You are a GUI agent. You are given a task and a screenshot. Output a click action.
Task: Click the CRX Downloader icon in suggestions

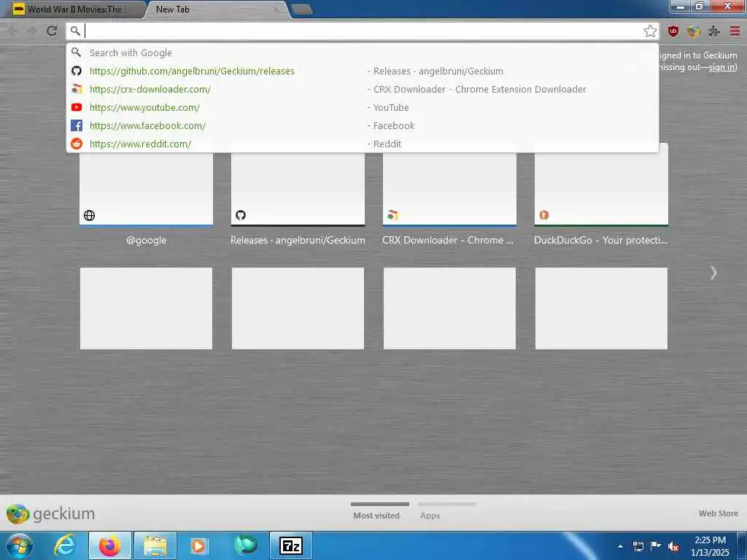click(76, 89)
